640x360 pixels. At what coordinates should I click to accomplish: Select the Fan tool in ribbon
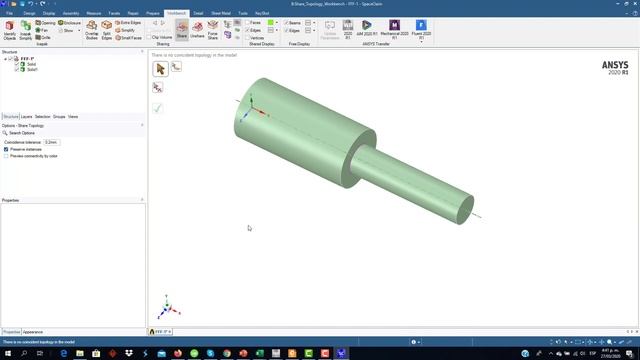42,30
